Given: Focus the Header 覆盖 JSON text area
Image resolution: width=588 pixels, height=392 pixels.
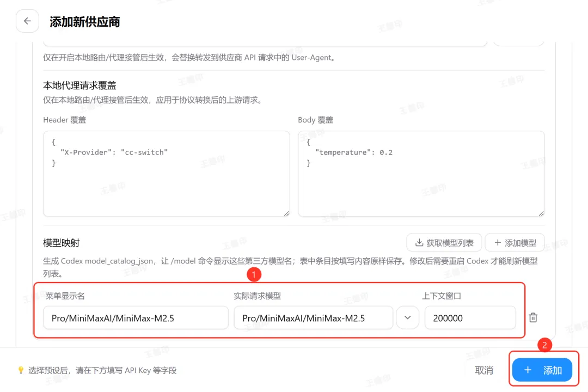Looking at the screenshot, I should pos(167,174).
